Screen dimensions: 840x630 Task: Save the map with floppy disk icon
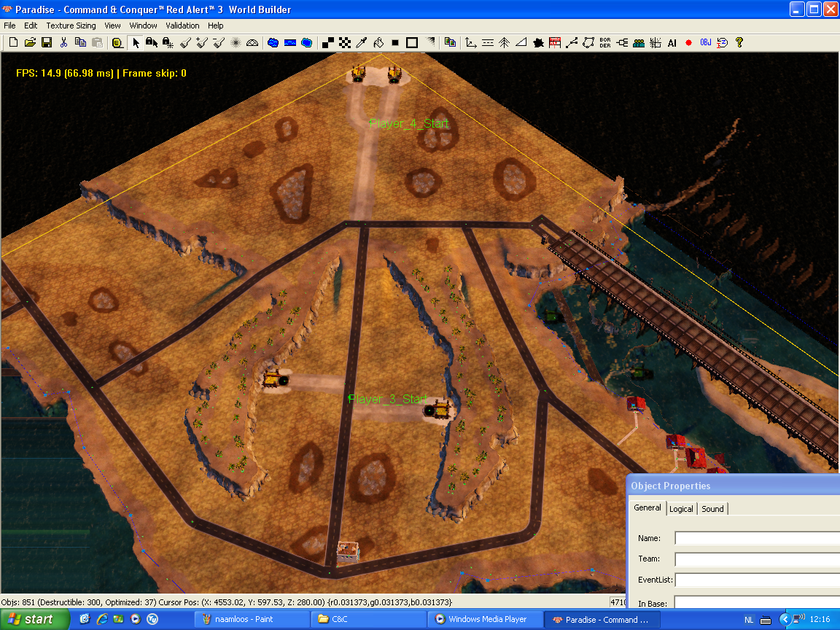(47, 42)
